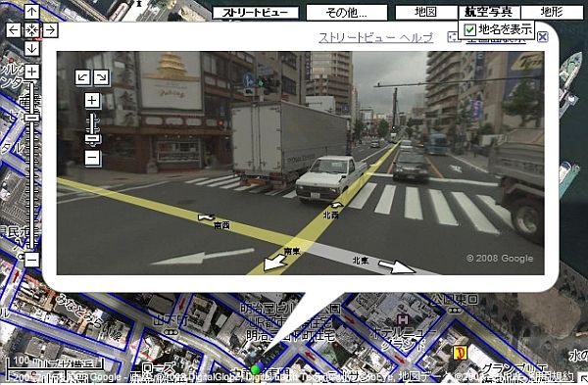Rotate Street View left with the arrow icon
Screen dimensions: 588x385
tap(83, 77)
